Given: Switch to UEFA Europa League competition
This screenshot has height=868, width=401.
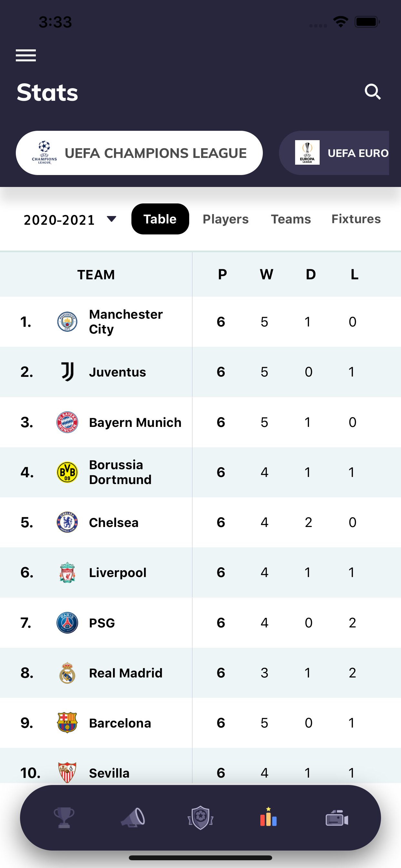Looking at the screenshot, I should tap(334, 153).
